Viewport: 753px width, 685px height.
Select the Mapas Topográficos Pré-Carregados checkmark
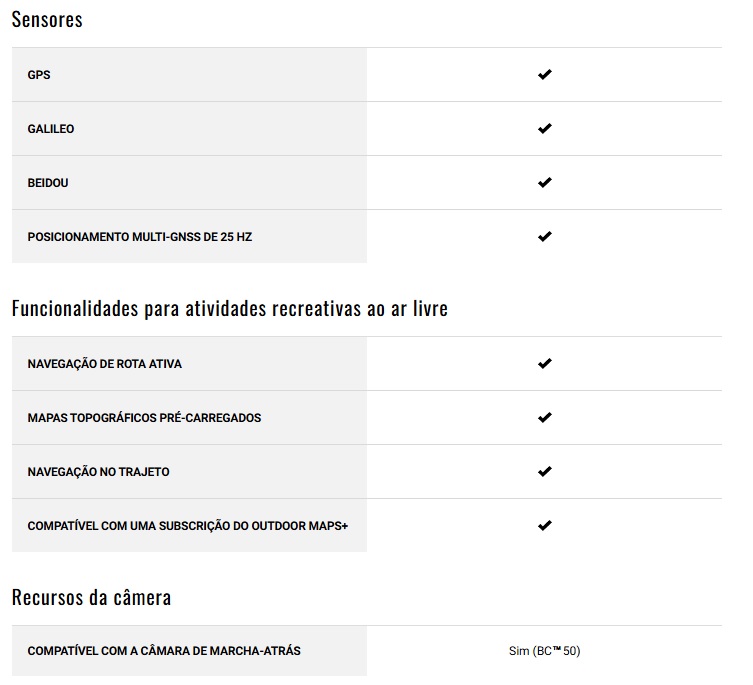tap(544, 418)
